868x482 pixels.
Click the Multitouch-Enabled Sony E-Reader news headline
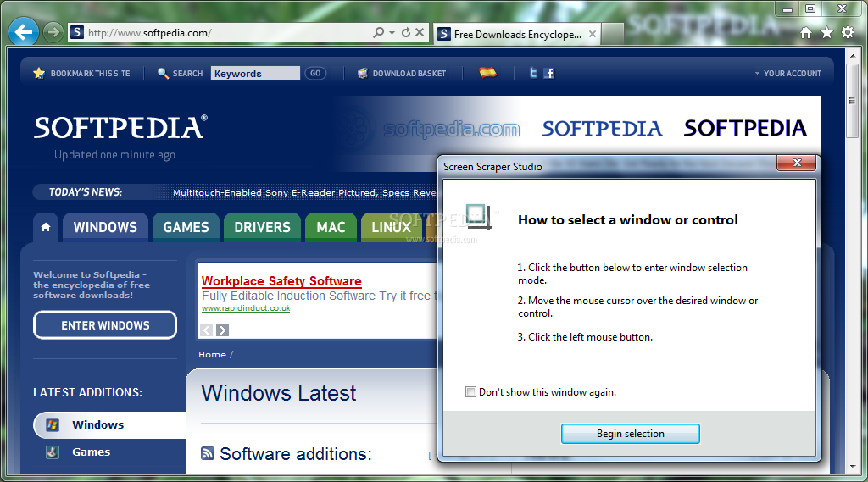pyautogui.click(x=304, y=192)
